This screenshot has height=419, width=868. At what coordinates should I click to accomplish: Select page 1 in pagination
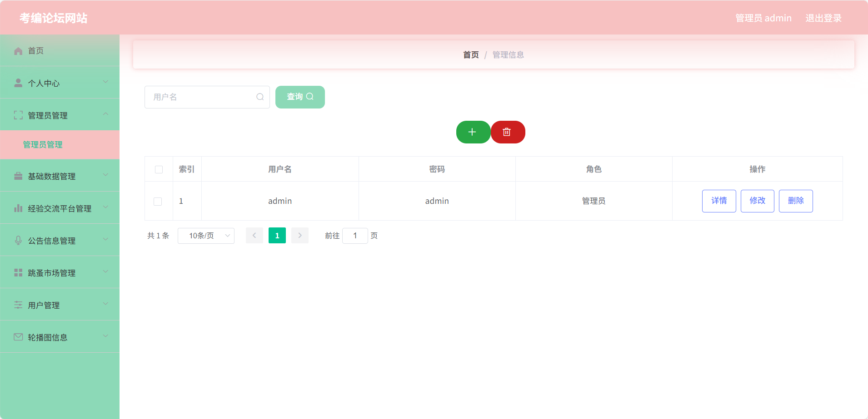[x=277, y=236]
